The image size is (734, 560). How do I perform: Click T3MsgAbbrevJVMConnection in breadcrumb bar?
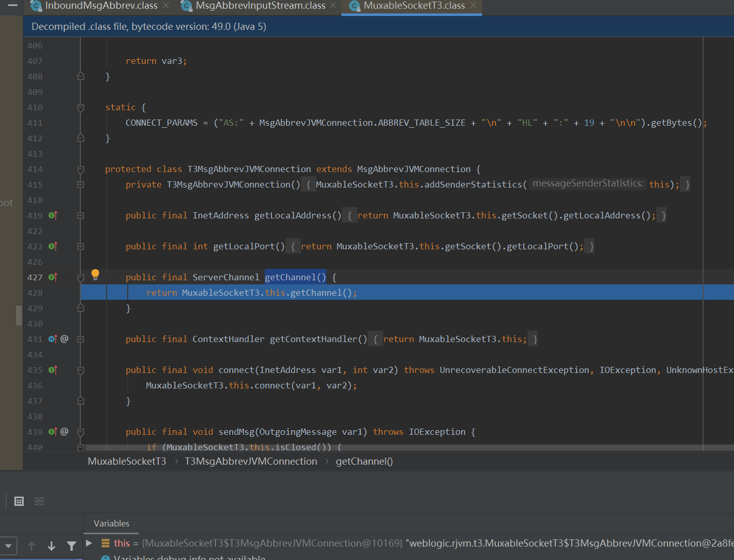coord(251,462)
